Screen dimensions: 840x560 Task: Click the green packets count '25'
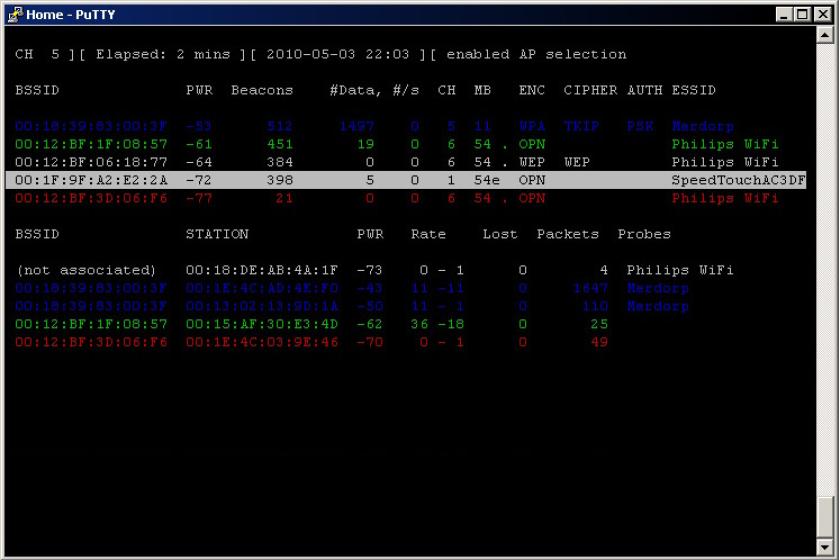599,324
